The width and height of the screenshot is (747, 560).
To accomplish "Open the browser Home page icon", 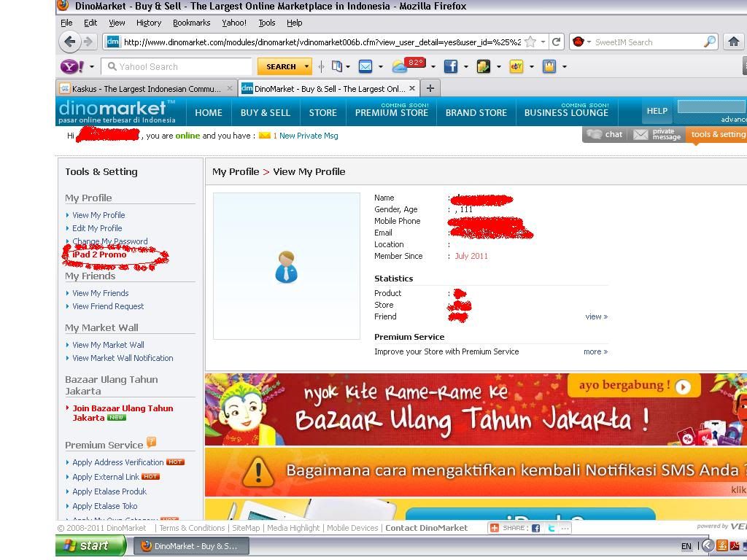I will click(734, 42).
